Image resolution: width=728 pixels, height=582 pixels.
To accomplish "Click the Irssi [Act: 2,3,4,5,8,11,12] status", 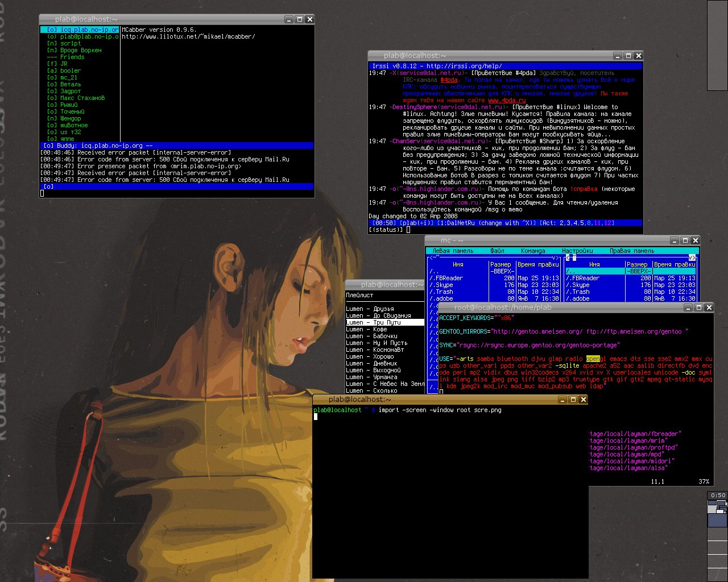I will point(577,223).
